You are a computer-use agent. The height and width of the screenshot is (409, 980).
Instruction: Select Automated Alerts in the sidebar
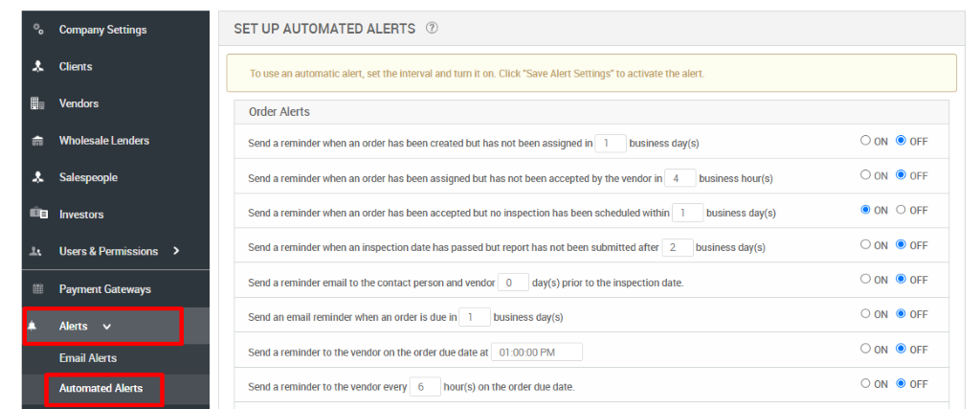[101, 388]
